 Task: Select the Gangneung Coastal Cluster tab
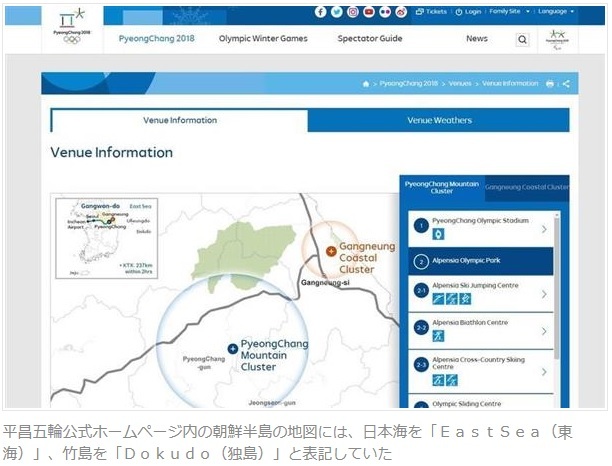526,187
